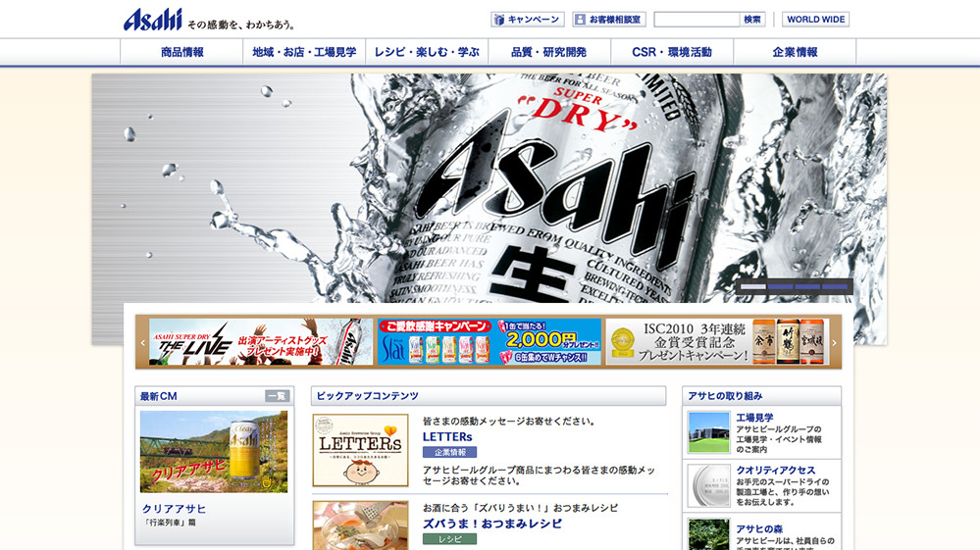Open the Slat ご愛飲感謝キャンペーン banner
Screen dimensions: 980x550
(x=490, y=341)
